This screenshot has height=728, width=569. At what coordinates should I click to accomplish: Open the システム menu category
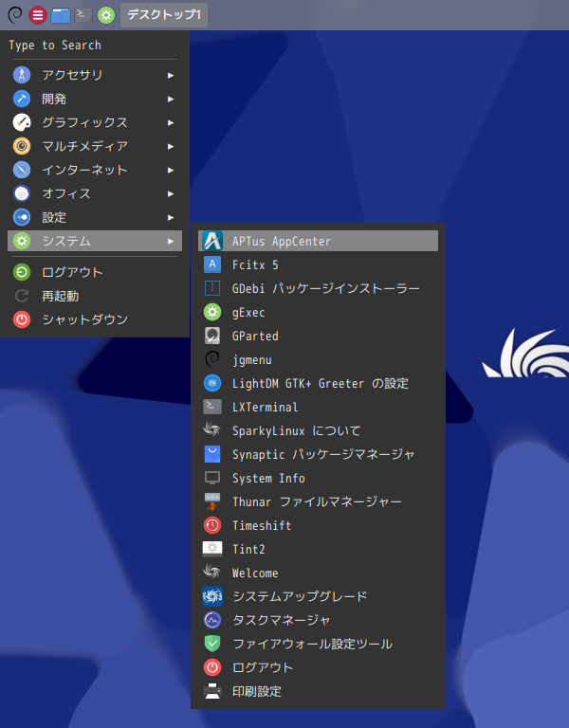[95, 241]
